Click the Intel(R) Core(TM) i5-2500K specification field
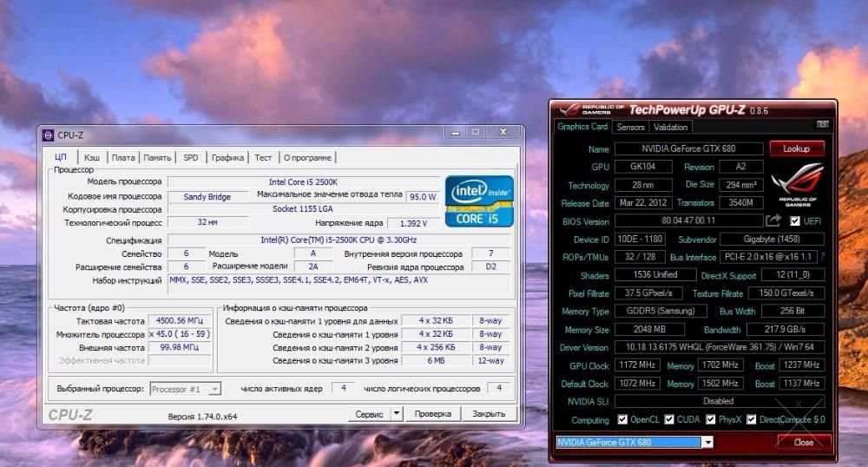Image resolution: width=868 pixels, height=467 pixels. click(339, 240)
